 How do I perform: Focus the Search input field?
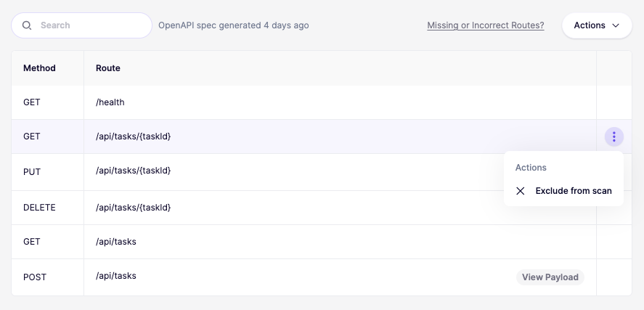(91, 25)
